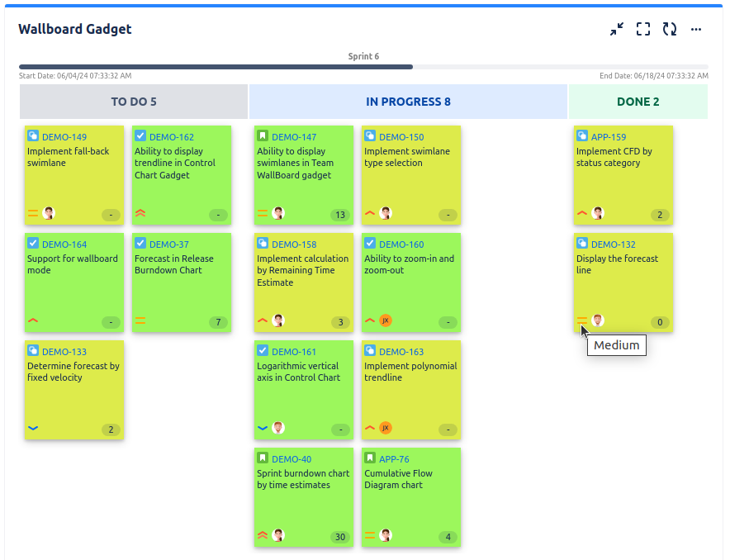The height and width of the screenshot is (560, 730).
Task: Click the subtask type icon on DEMO-132
Action: pyautogui.click(x=582, y=243)
